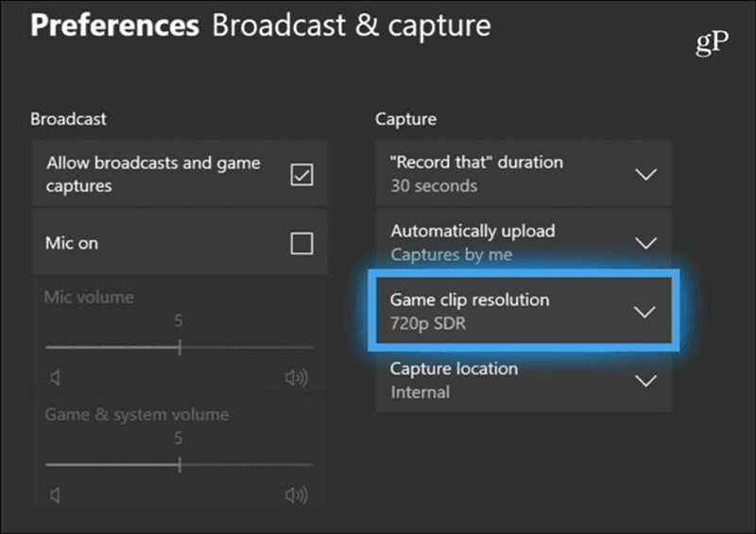Click the 720p SDR resolution value
Image resolution: width=756 pixels, height=534 pixels.
tap(427, 323)
